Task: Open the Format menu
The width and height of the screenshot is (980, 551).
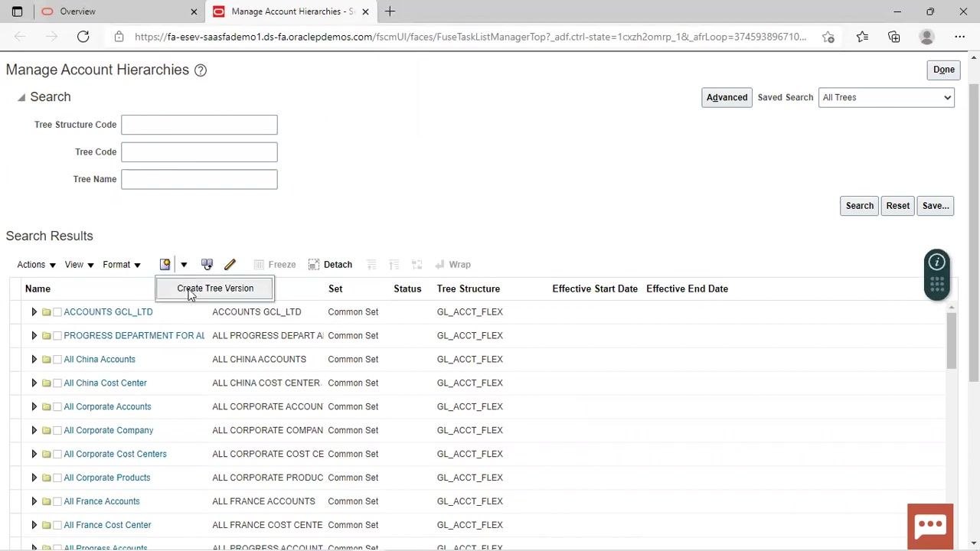Action: tap(122, 265)
